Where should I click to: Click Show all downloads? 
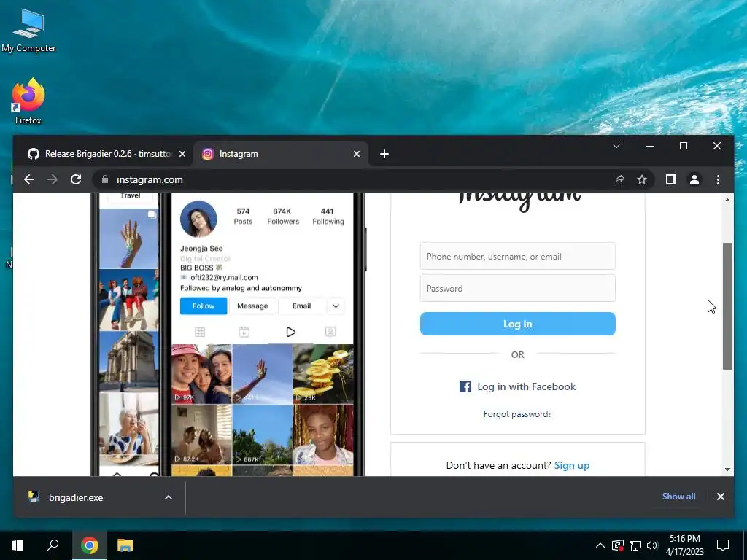tap(678, 496)
